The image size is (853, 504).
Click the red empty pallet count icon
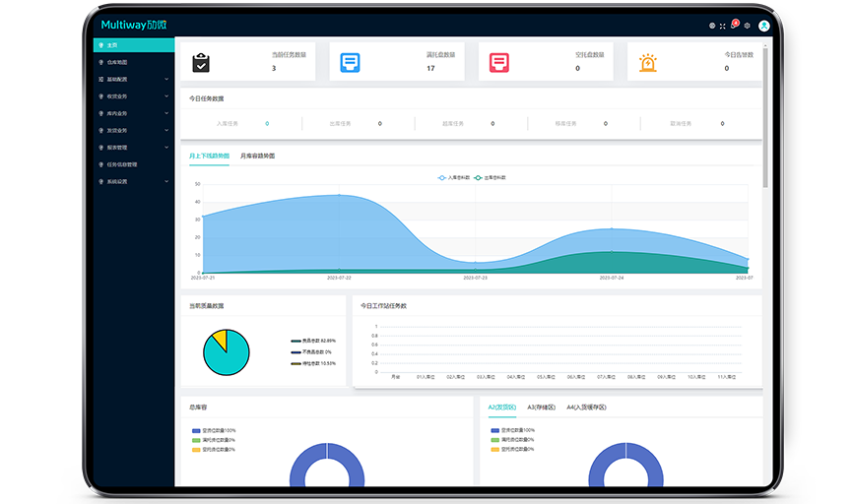point(498,62)
